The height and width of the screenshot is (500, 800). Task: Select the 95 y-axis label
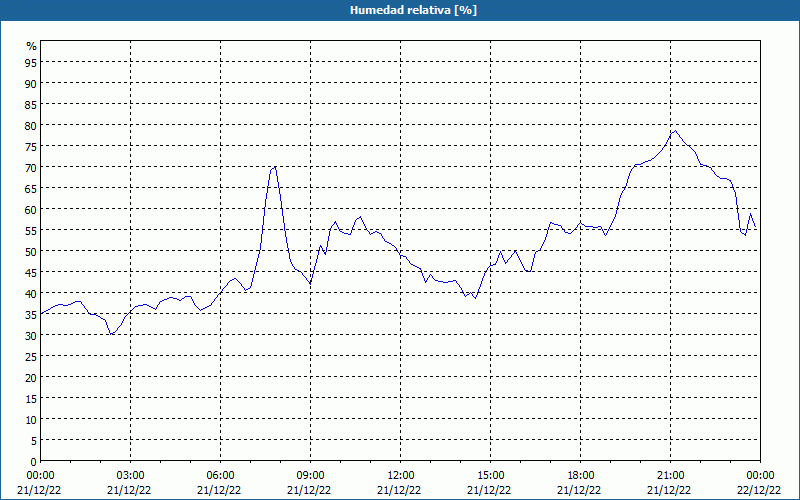coord(31,62)
